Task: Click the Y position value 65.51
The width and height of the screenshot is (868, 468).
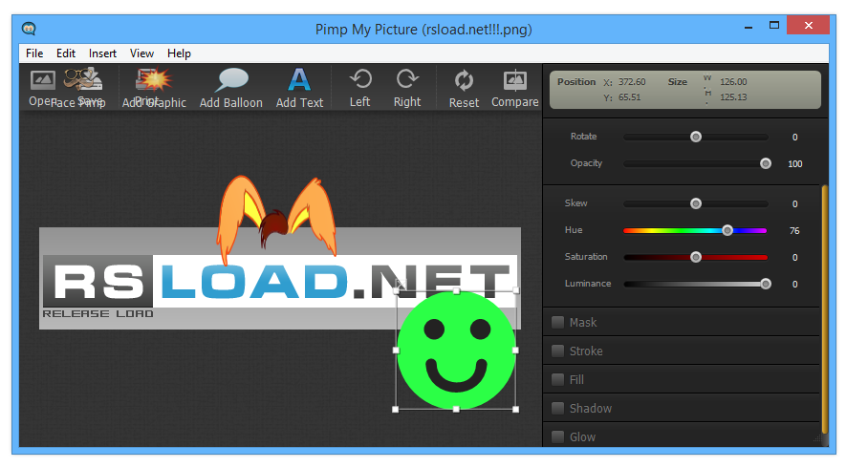Action: tap(629, 96)
